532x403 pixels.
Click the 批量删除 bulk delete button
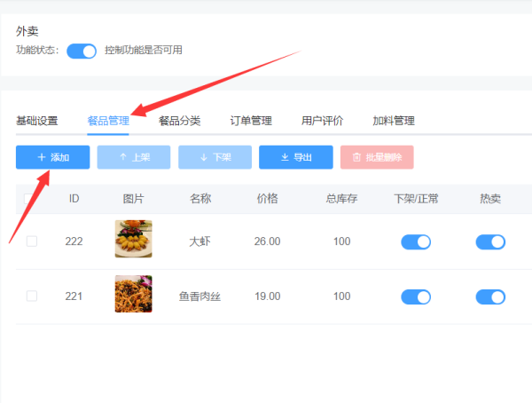click(x=377, y=157)
